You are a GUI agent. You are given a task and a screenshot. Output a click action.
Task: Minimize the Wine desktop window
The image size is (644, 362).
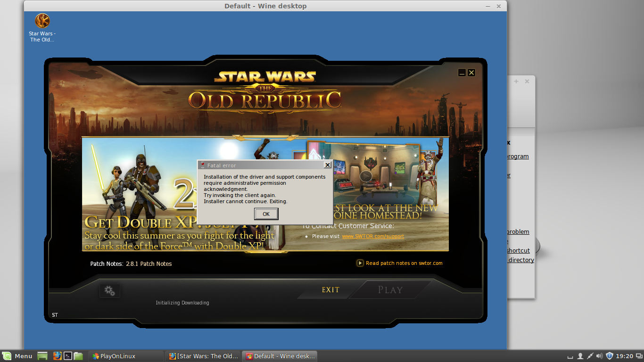pyautogui.click(x=488, y=6)
